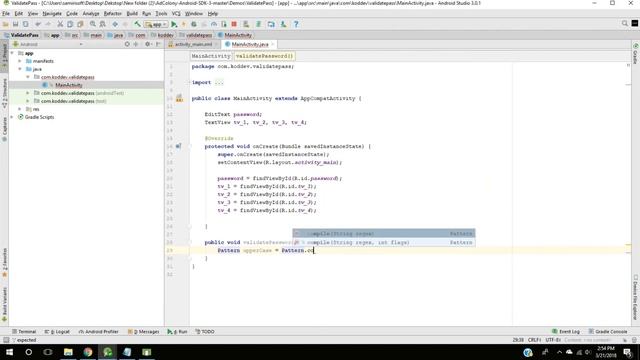Click the Hide project panel icon
The width and height of the screenshot is (640, 360).
[158, 44]
